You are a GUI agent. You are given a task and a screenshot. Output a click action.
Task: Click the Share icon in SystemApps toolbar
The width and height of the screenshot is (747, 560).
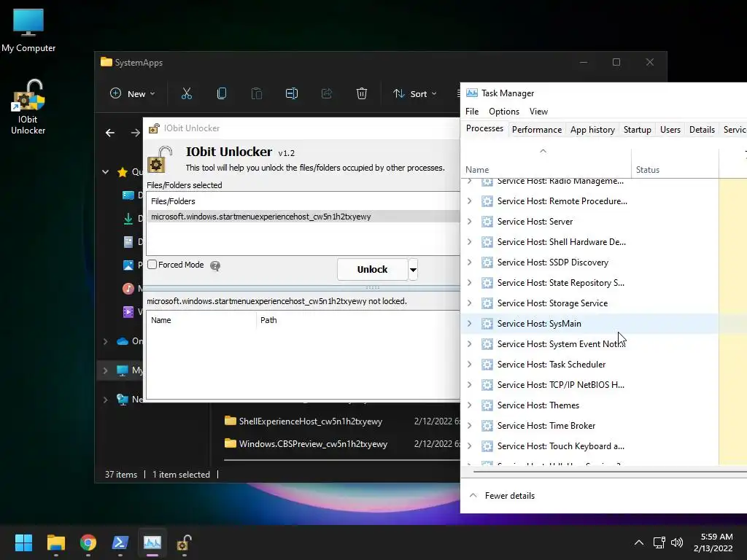click(327, 93)
